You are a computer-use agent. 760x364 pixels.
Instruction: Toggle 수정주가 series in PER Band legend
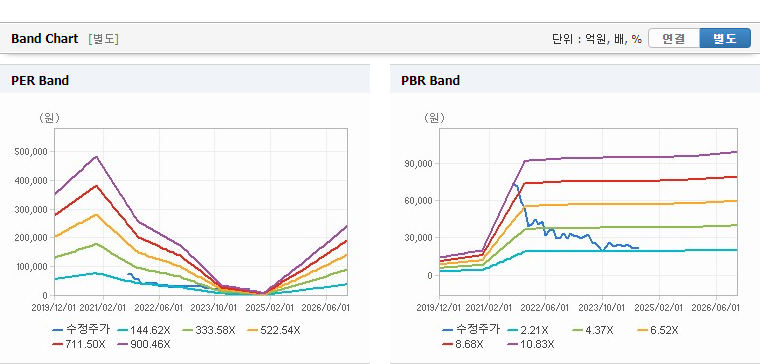[82, 330]
